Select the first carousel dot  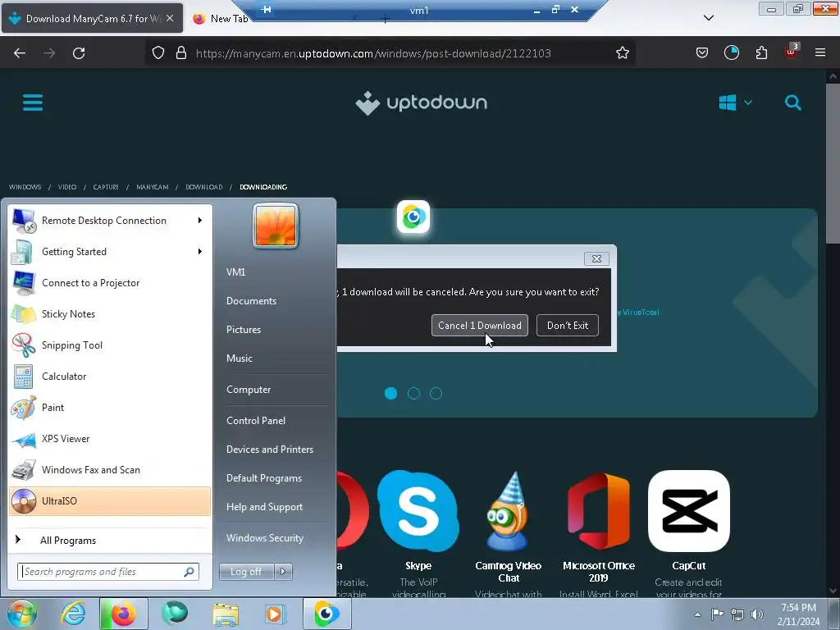391,393
